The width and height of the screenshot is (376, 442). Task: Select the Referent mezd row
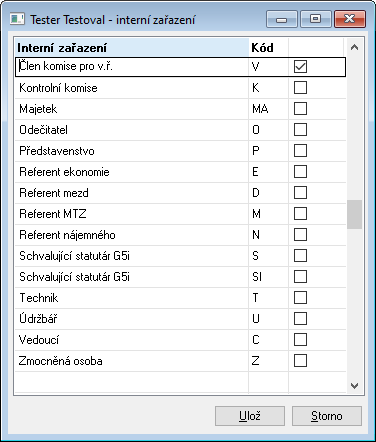pos(180,193)
